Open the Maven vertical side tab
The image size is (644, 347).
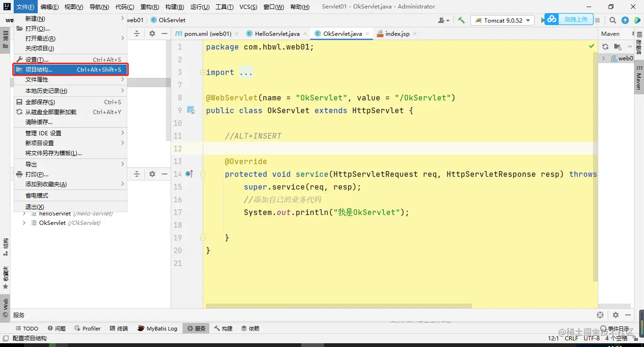[x=639, y=77]
